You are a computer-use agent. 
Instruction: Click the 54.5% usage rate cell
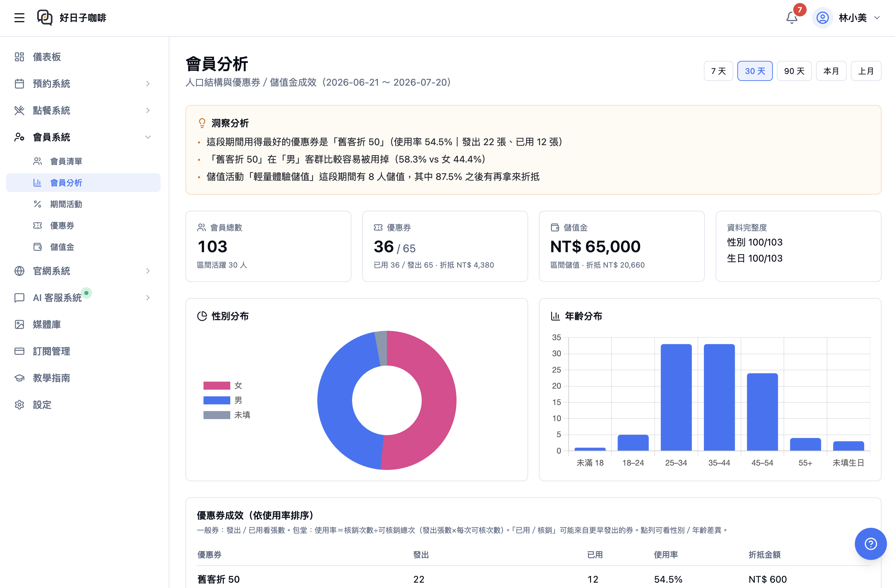pos(668,579)
